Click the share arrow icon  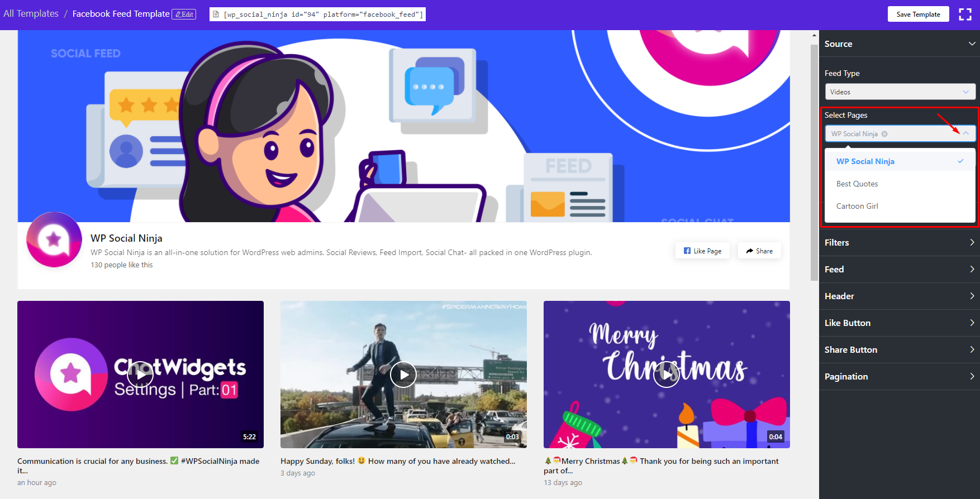[x=750, y=251]
